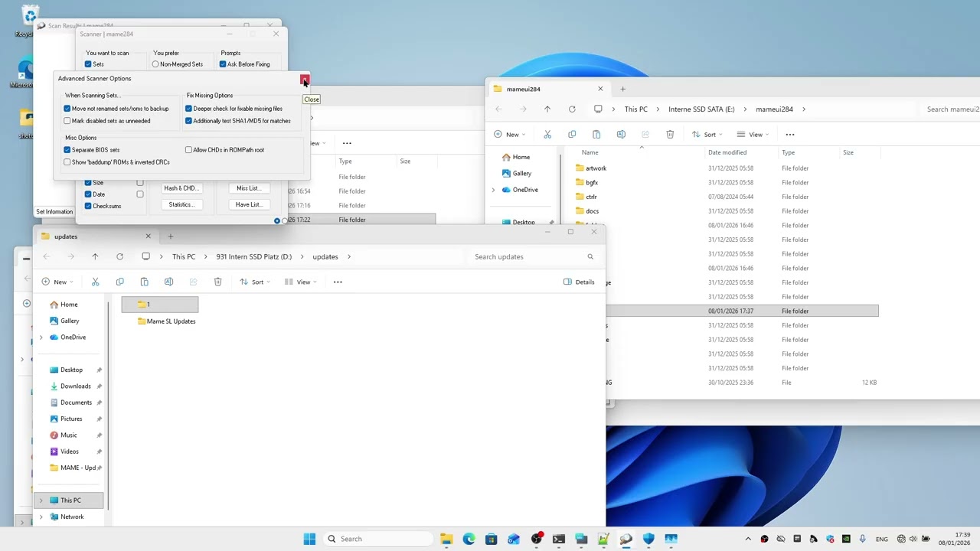Toggle the Sets checkbox in Scanner window
The image size is (980, 551).
(x=88, y=64)
